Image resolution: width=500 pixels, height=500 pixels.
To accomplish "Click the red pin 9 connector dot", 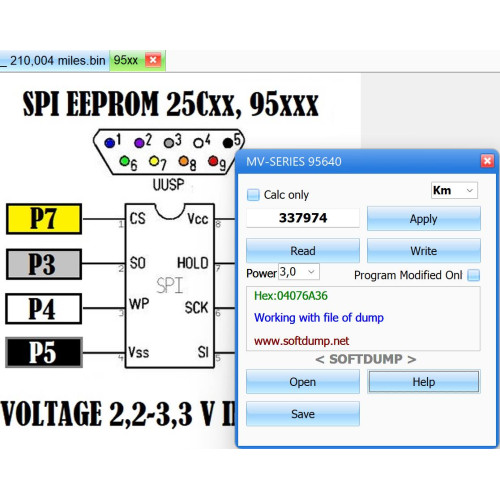I will (x=213, y=161).
